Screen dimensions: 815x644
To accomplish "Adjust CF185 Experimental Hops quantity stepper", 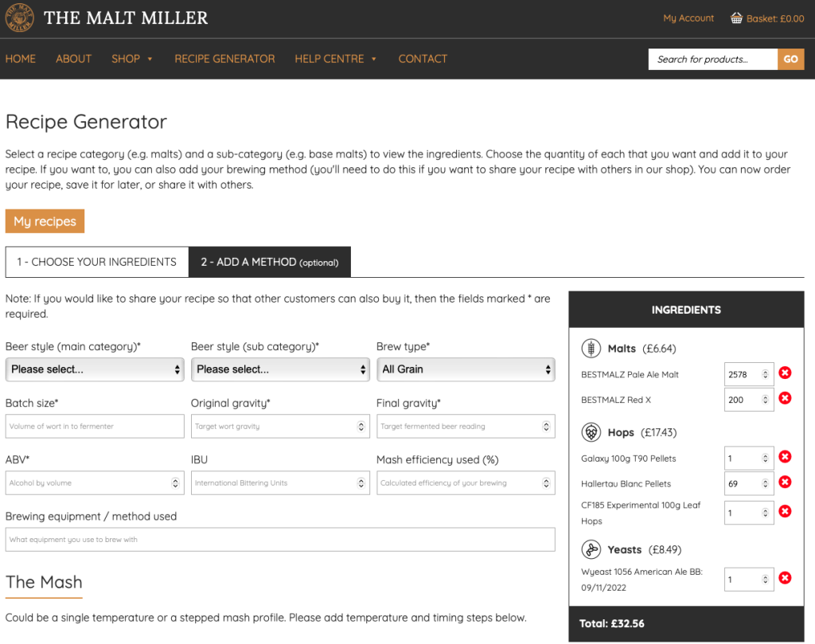I will [765, 513].
